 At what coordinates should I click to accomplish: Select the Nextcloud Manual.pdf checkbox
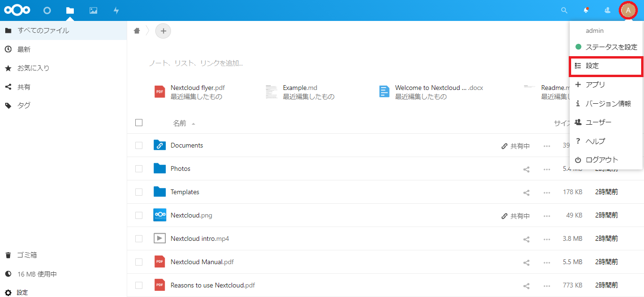click(139, 262)
